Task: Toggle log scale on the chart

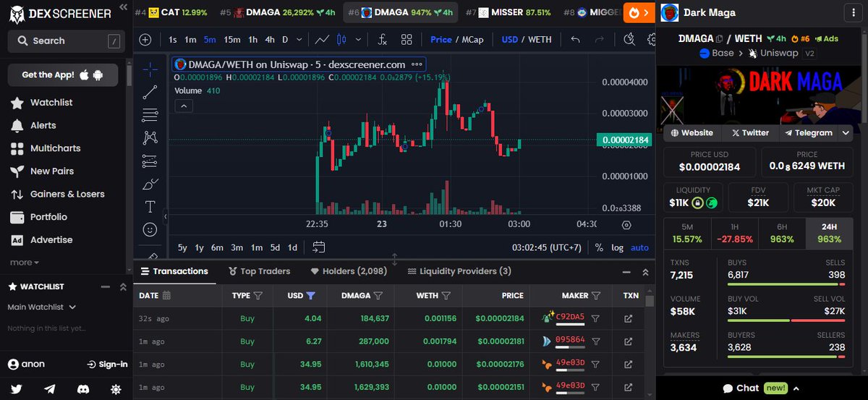Action: (617, 247)
